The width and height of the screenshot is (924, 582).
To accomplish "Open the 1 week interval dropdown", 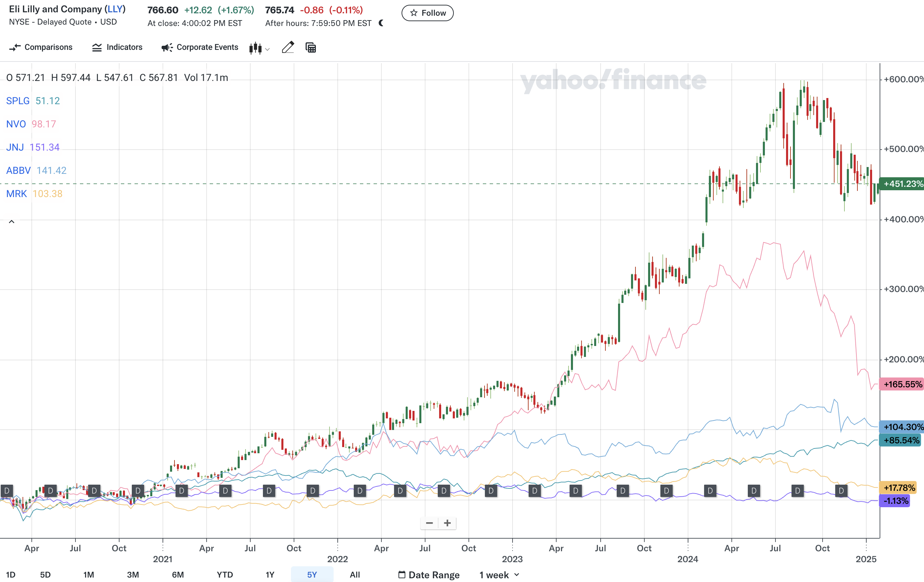I will [499, 575].
